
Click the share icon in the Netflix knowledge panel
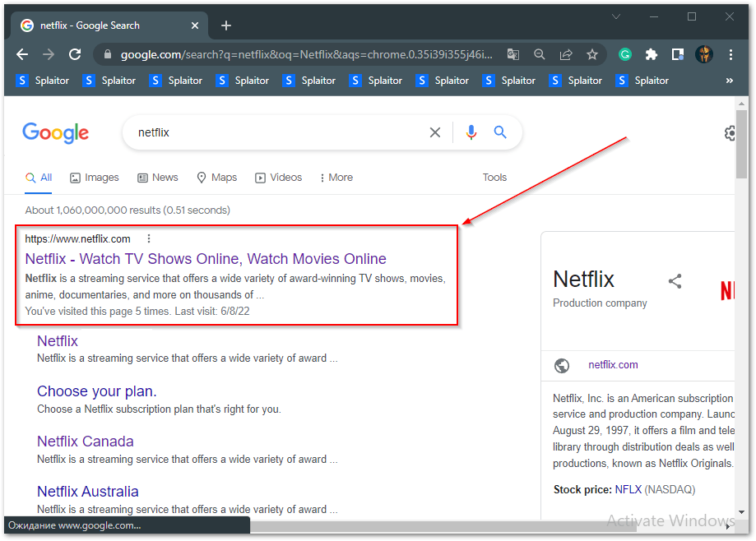[675, 280]
